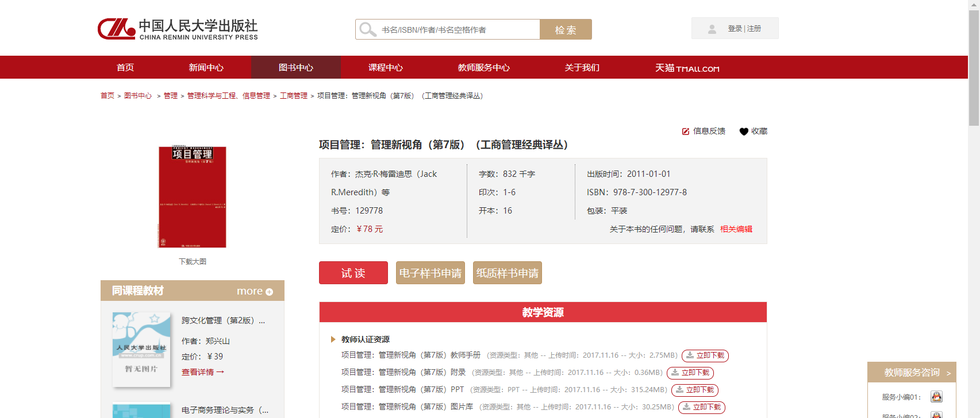The height and width of the screenshot is (418, 980).
Task: Click the 电子商务理论与实务 book cover thumbnail
Action: [x=141, y=411]
